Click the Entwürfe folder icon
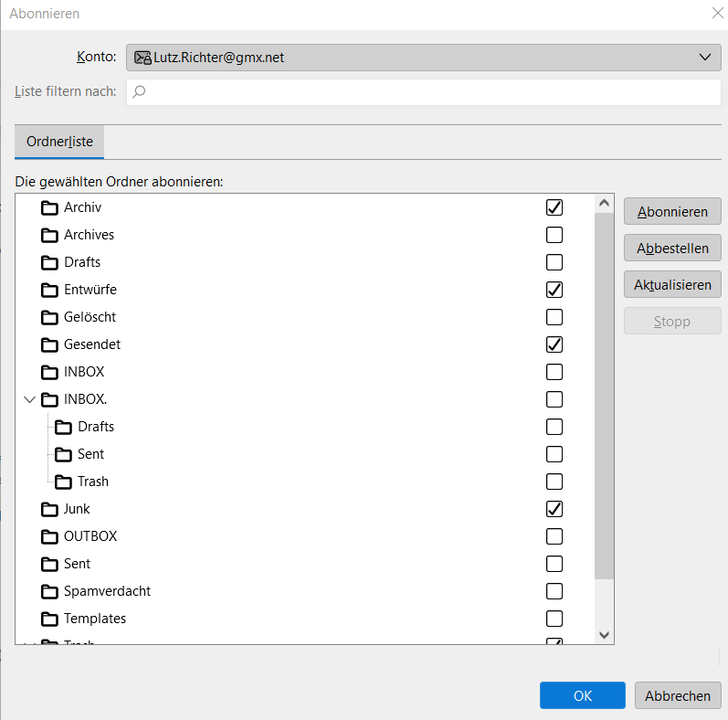 [49, 290]
